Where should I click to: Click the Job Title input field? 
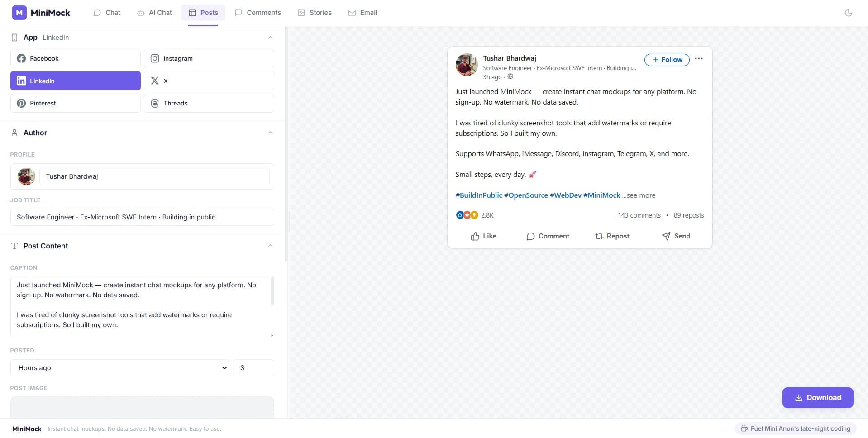coord(142,218)
